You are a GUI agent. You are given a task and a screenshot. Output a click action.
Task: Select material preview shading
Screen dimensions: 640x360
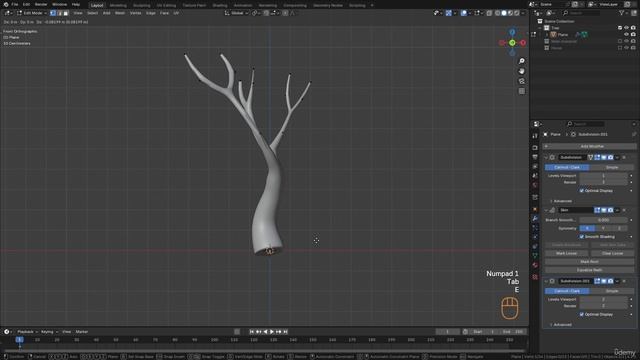tap(511, 13)
